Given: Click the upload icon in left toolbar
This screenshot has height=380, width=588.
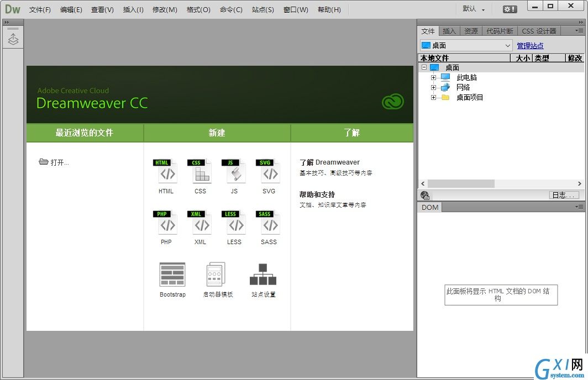Looking at the screenshot, I should click(x=13, y=39).
